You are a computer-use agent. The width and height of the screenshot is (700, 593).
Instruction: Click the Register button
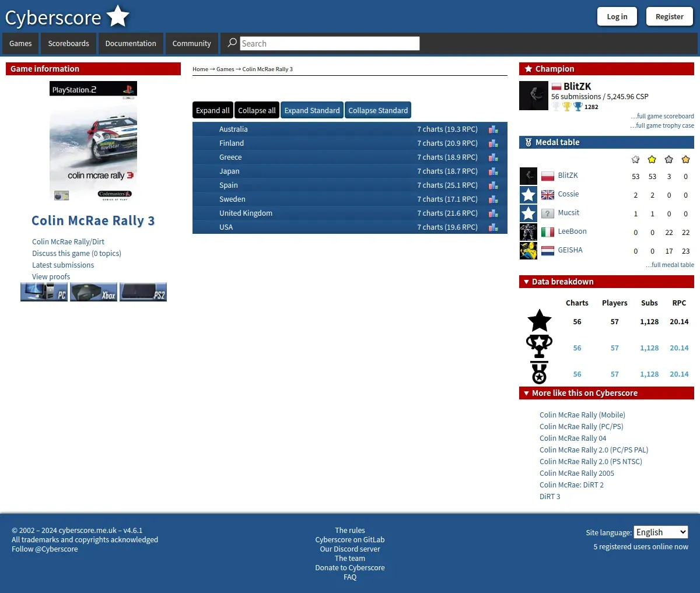pos(670,16)
